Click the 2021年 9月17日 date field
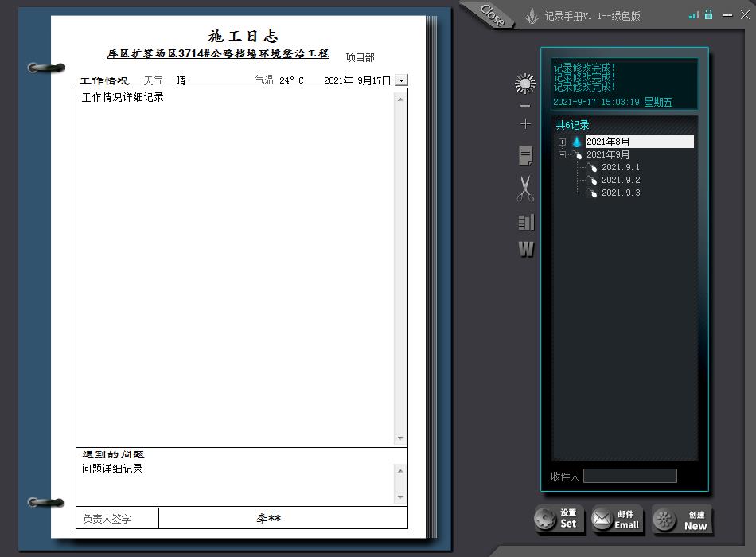The height and width of the screenshot is (557, 756). pos(357,80)
